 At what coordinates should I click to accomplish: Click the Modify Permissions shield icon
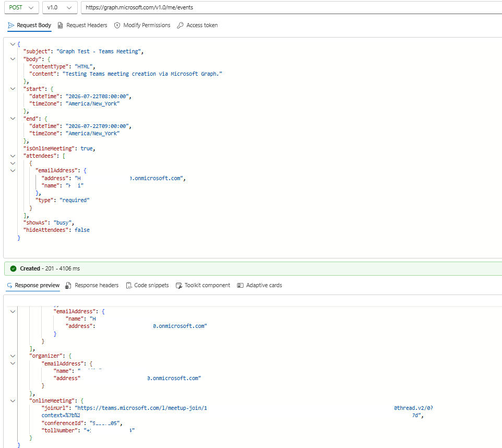(x=117, y=25)
